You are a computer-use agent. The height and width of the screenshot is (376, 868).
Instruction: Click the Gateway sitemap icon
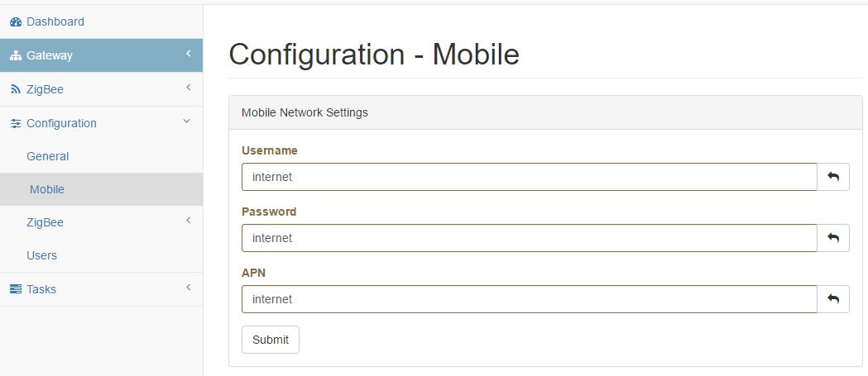coord(16,55)
